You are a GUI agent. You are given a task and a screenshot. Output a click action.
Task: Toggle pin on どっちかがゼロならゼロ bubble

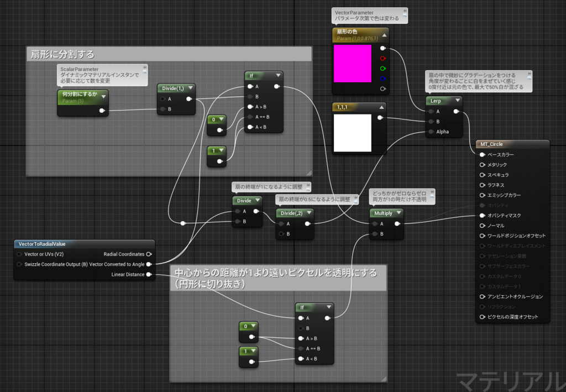[432, 192]
